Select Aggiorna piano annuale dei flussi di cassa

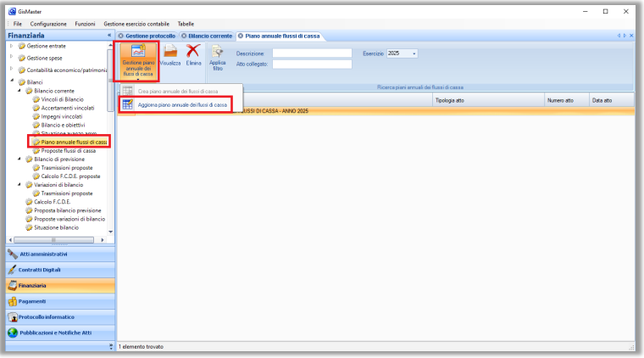(x=175, y=104)
